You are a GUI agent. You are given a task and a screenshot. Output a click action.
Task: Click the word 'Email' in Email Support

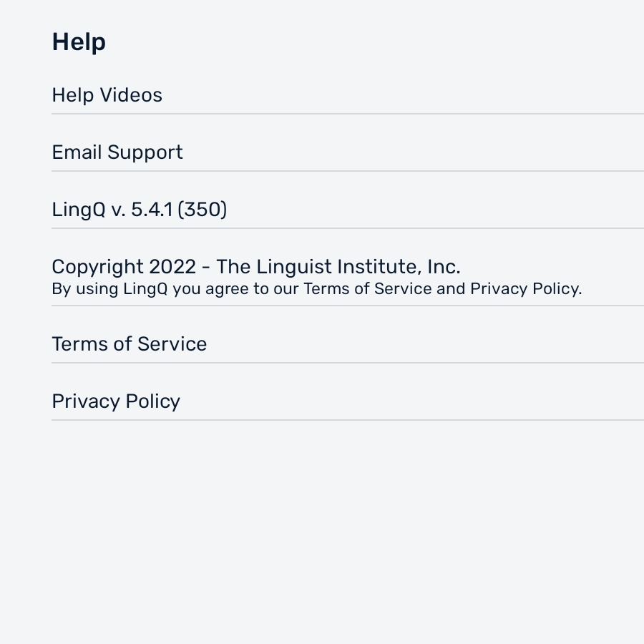77,152
